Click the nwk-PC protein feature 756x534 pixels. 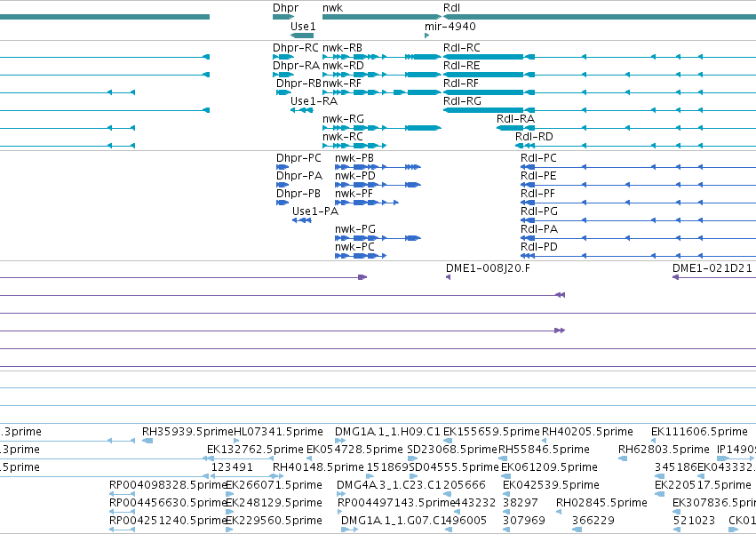point(361,256)
